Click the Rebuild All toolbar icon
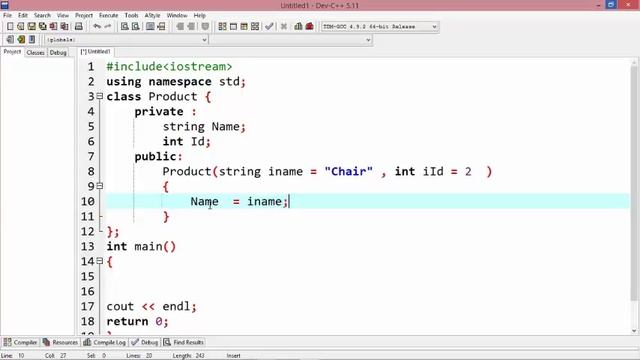Image resolution: width=640 pixels, height=360 pixels. [x=255, y=27]
